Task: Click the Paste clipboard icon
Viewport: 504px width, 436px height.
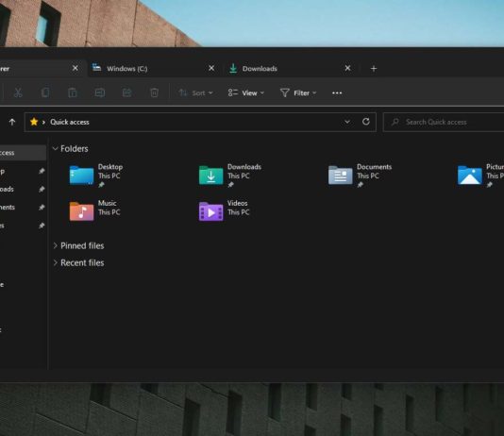Action: 73,92
